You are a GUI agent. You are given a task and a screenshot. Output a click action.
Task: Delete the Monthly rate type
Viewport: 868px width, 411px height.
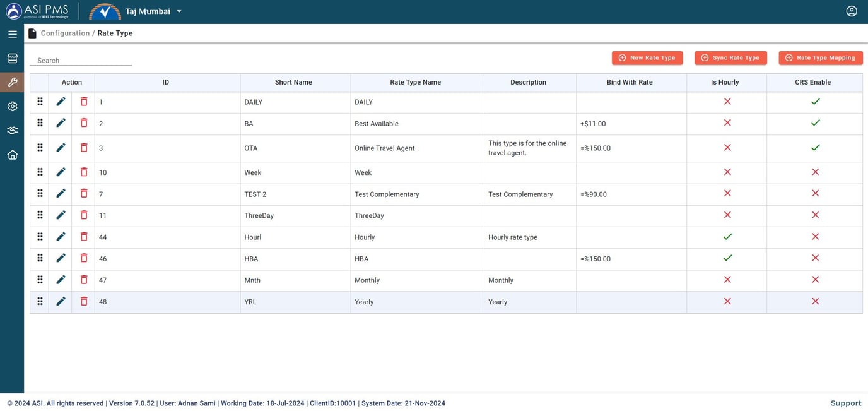[83, 280]
